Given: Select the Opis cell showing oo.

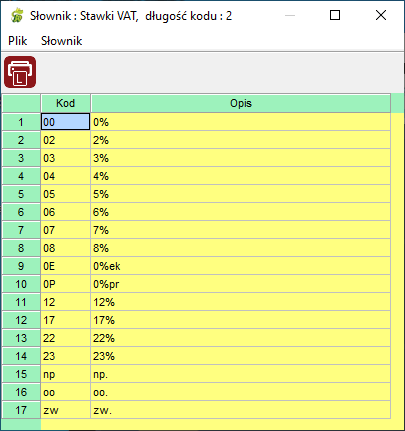Looking at the screenshot, I should tap(241, 392).
